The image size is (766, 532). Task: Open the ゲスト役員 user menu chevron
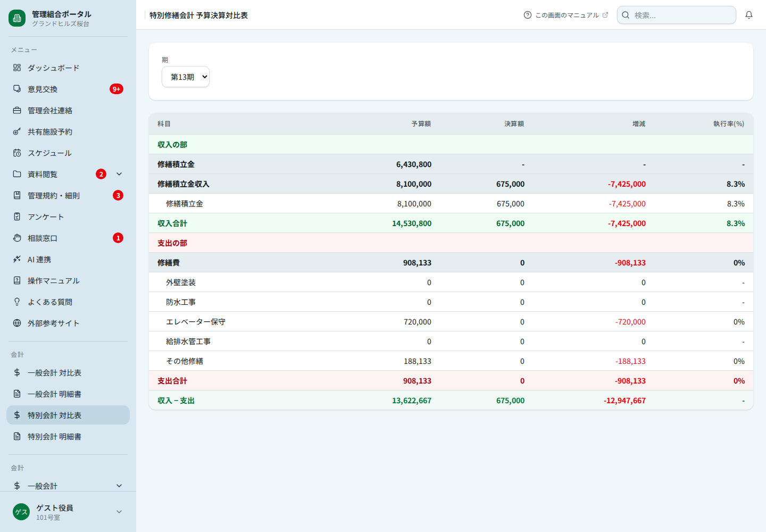119,512
